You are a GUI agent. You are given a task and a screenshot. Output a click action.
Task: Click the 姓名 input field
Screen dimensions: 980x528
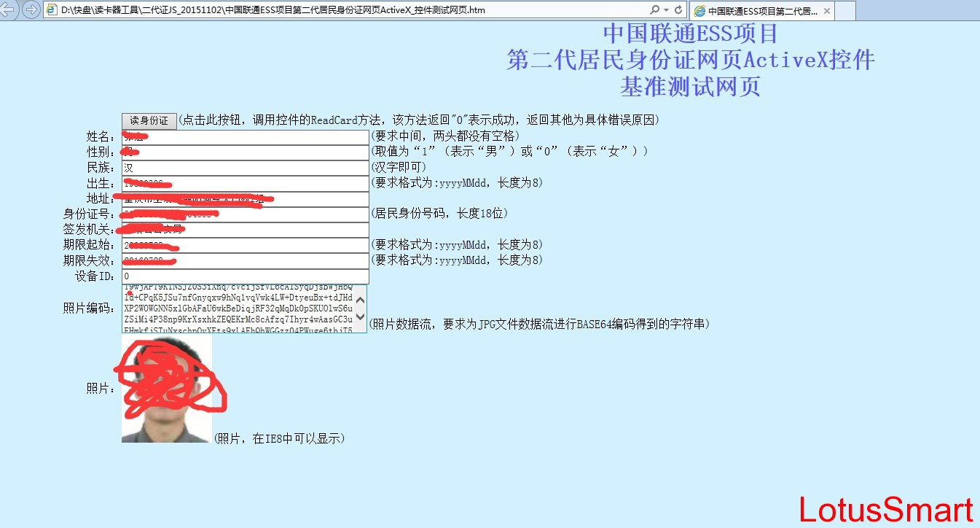coord(246,136)
